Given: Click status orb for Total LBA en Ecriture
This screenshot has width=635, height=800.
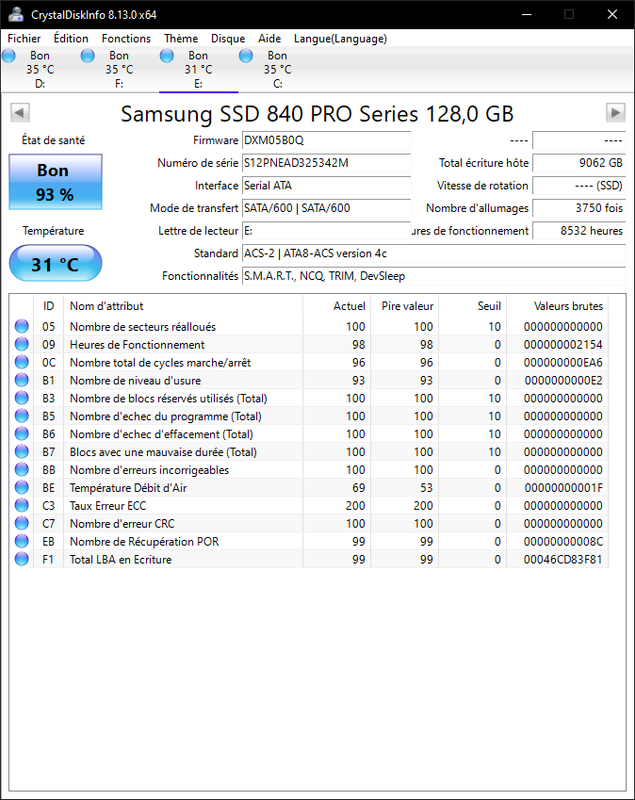Looking at the screenshot, I should (21, 559).
